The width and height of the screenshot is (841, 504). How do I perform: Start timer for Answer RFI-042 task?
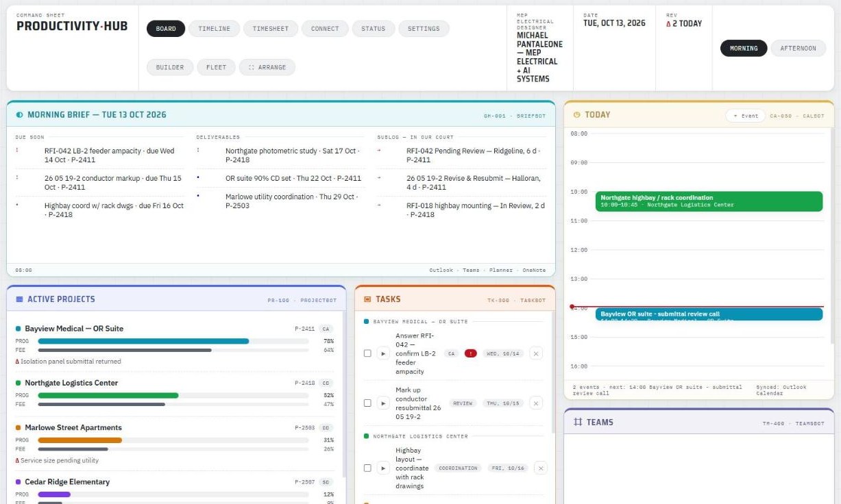click(x=384, y=353)
